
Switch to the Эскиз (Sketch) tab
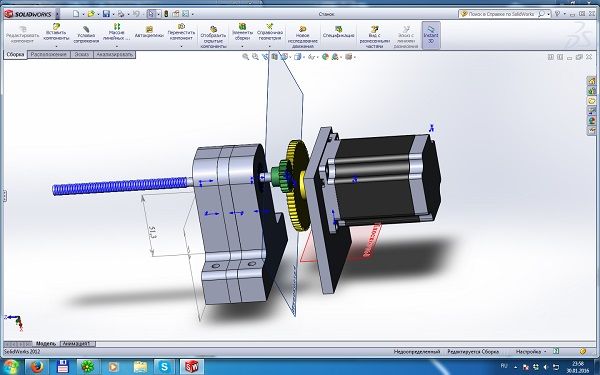(x=82, y=54)
